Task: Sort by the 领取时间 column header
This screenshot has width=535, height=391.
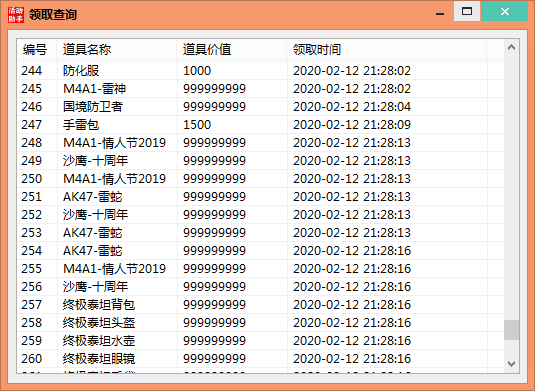Action: pyautogui.click(x=387, y=49)
